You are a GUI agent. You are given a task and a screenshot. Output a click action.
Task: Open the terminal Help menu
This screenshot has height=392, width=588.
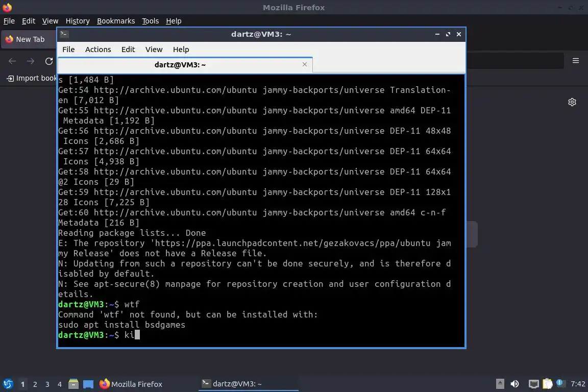coord(181,50)
